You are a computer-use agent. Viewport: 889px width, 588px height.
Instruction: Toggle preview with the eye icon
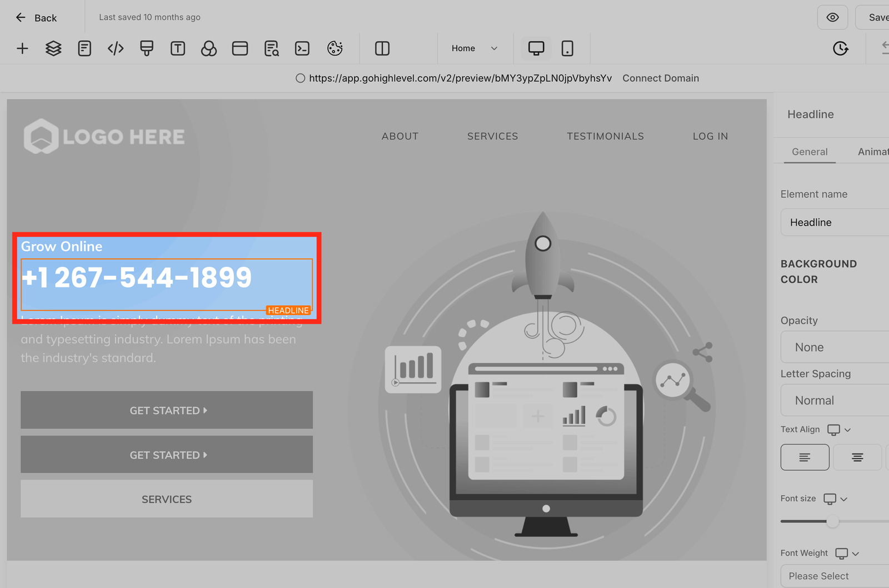coord(832,17)
